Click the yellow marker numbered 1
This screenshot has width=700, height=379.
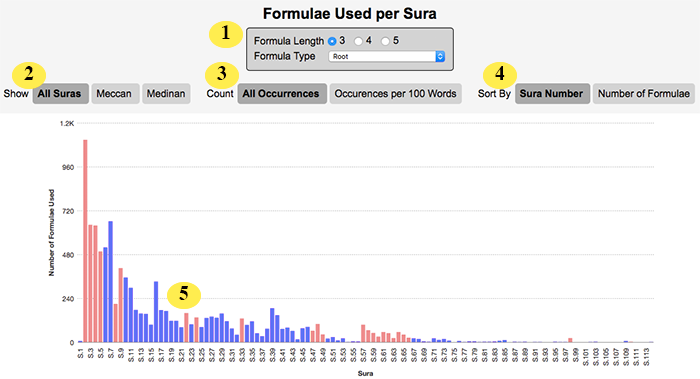[226, 33]
